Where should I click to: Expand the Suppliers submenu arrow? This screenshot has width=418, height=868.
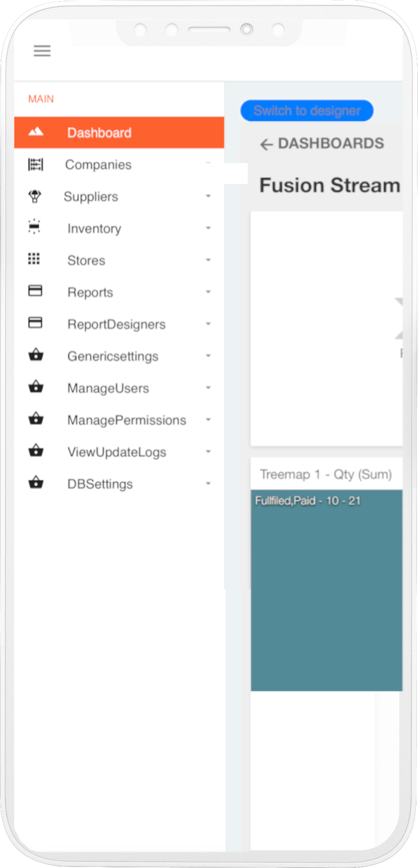point(208,196)
